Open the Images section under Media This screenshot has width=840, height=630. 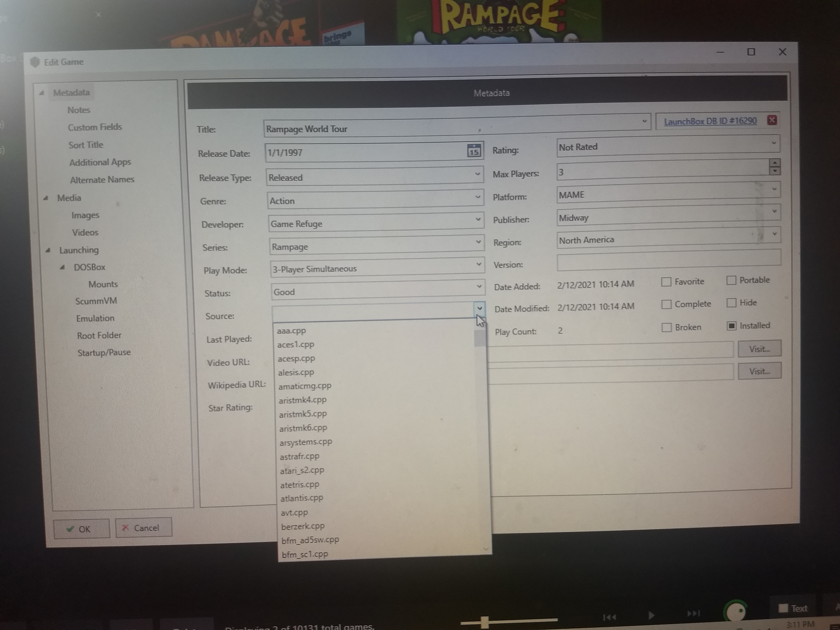pyautogui.click(x=85, y=215)
